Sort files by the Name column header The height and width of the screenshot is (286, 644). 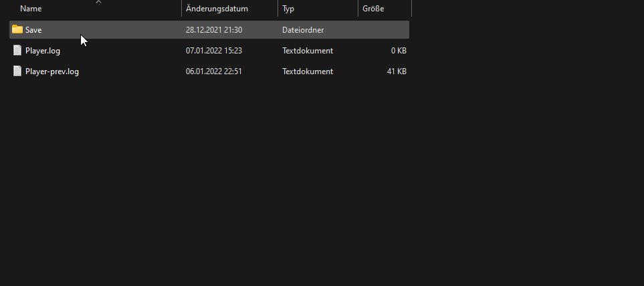pyautogui.click(x=31, y=9)
